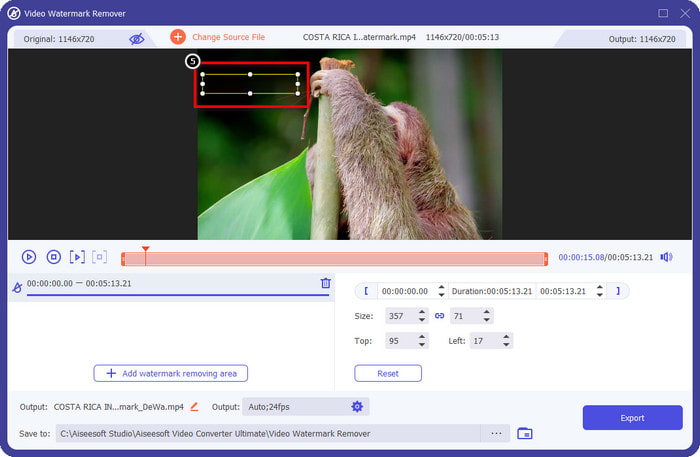Click the orange plus Change Source icon
The width and height of the screenshot is (700, 457).
pos(178,37)
